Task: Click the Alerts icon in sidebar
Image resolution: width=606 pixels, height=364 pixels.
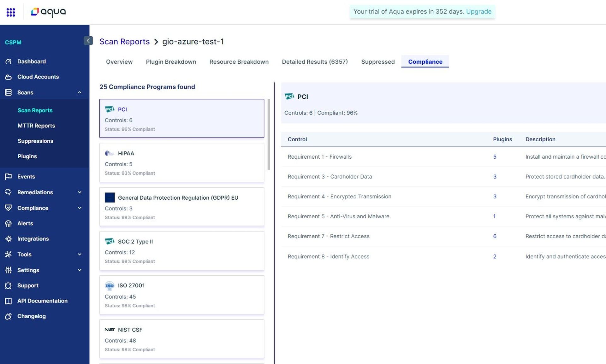Action: point(9,224)
